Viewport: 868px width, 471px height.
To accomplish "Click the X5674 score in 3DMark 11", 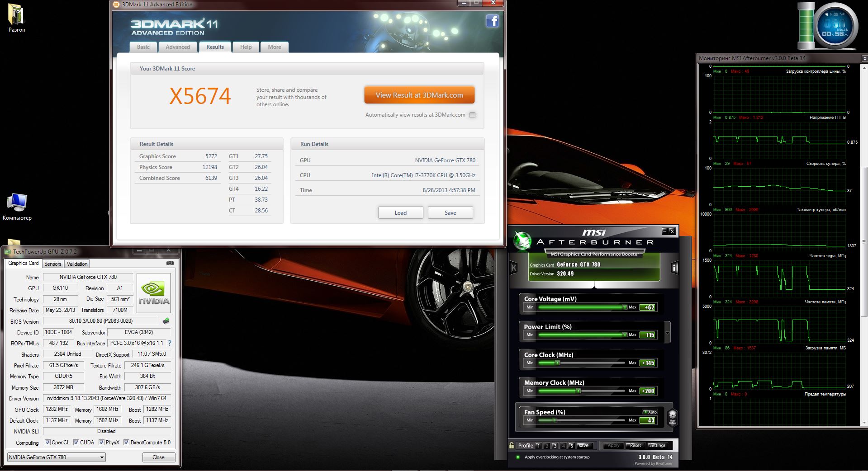I will [200, 96].
